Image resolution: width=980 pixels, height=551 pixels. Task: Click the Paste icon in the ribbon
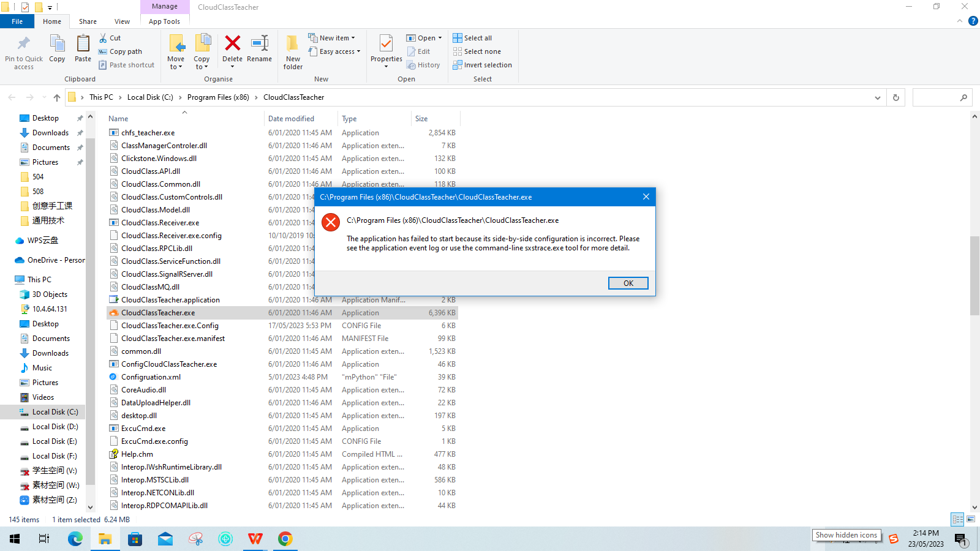click(83, 43)
